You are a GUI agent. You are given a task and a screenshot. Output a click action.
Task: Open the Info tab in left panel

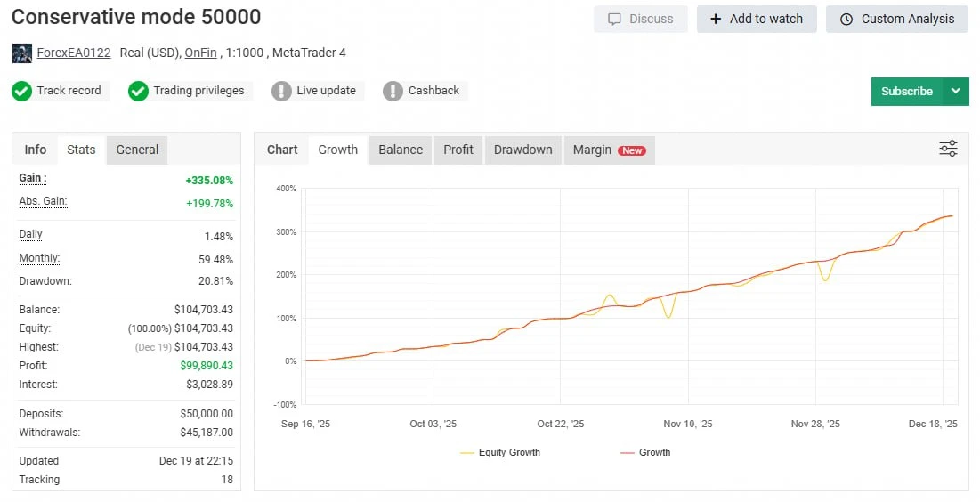click(36, 150)
